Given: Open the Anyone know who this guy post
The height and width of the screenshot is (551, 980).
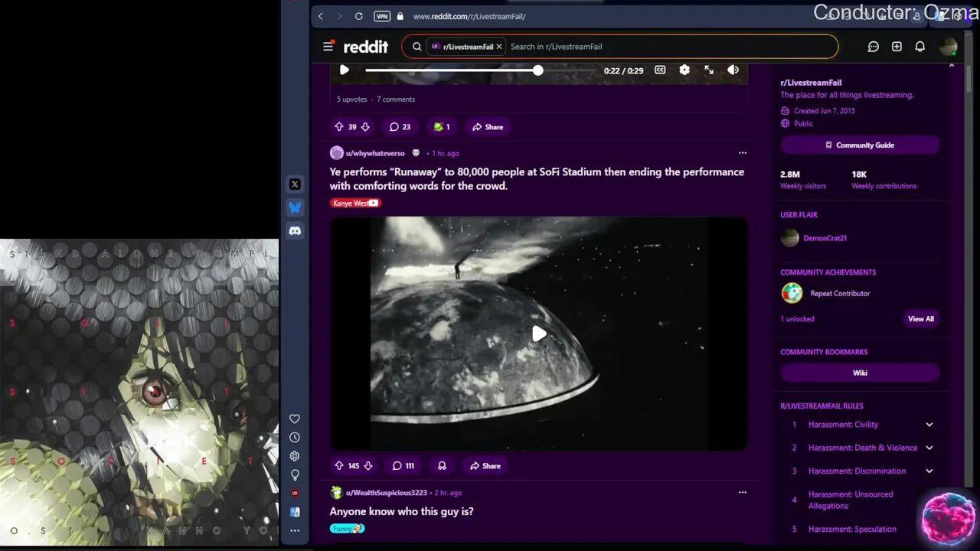Looking at the screenshot, I should (401, 511).
